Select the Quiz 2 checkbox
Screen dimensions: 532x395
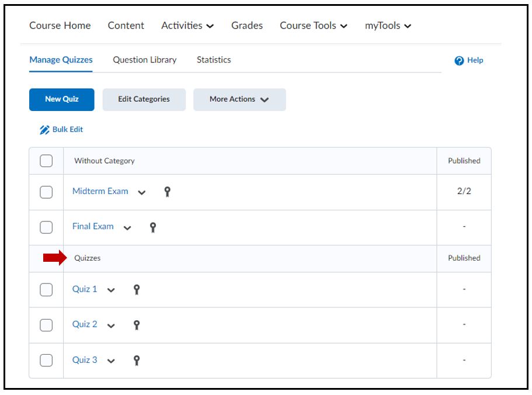click(x=46, y=325)
